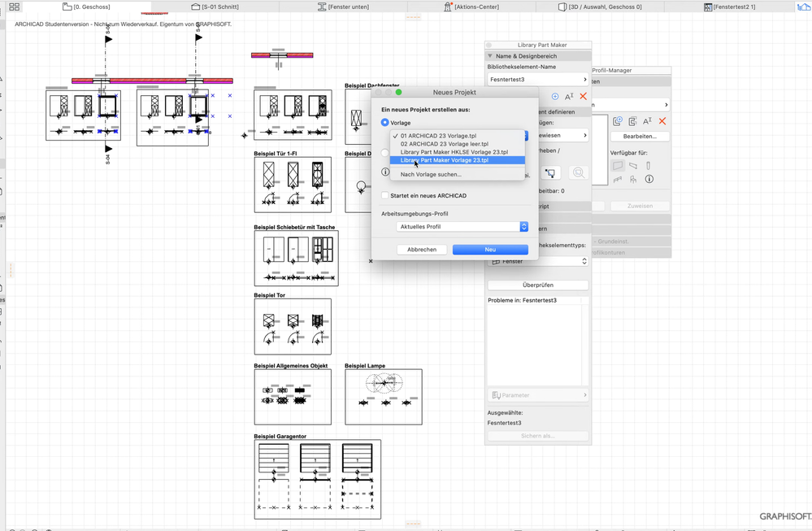Select the Vorlage radio button
Image resolution: width=812 pixels, height=531 pixels.
(384, 122)
